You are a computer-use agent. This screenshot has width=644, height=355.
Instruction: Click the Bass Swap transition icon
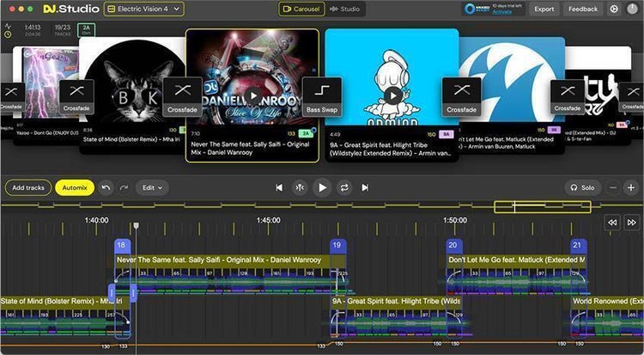point(322,95)
